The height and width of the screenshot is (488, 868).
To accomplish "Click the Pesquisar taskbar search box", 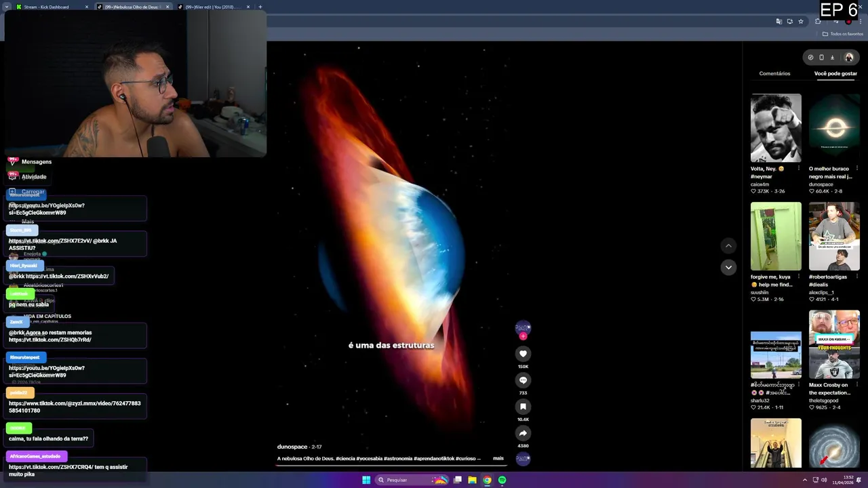I will [x=411, y=480].
